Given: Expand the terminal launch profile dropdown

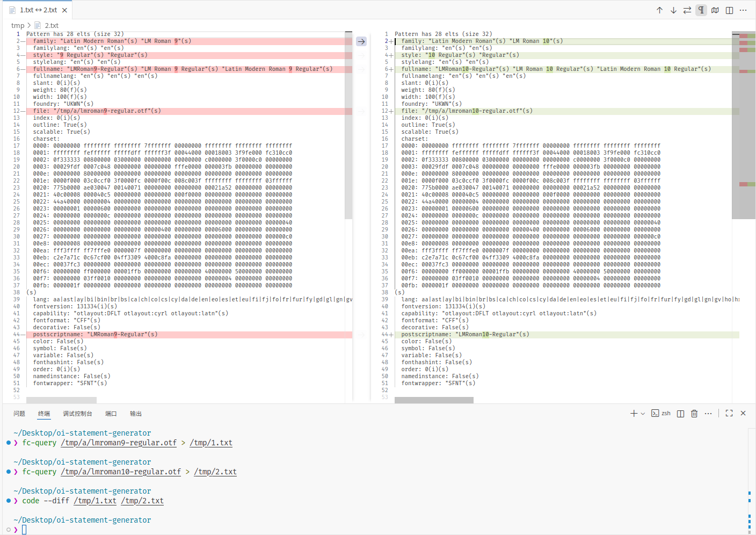Looking at the screenshot, I should point(643,414).
